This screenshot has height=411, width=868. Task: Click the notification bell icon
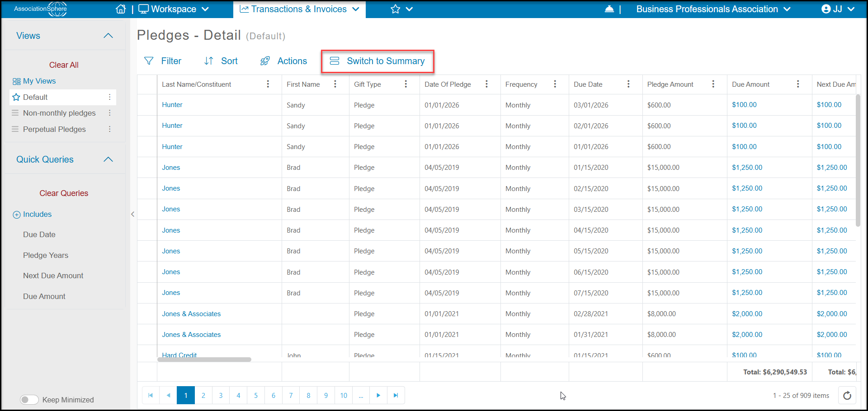[x=609, y=9]
